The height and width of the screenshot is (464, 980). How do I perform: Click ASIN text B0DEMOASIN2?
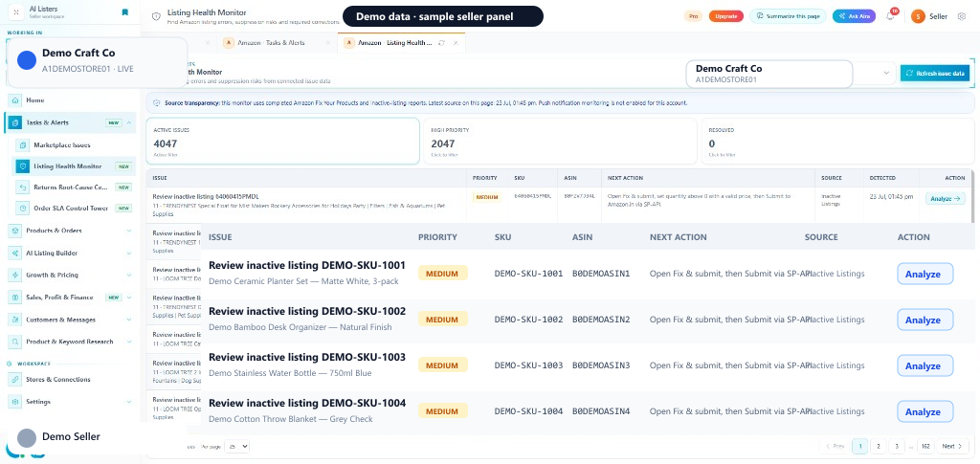point(601,320)
